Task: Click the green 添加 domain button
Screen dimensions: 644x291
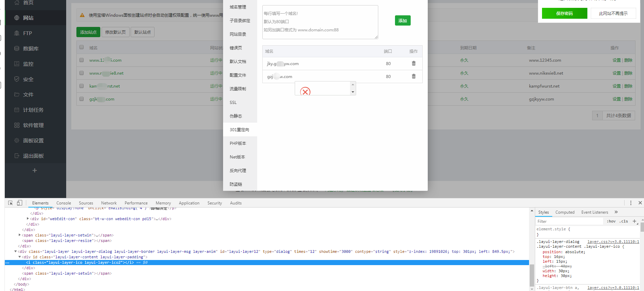Action: coord(403,20)
